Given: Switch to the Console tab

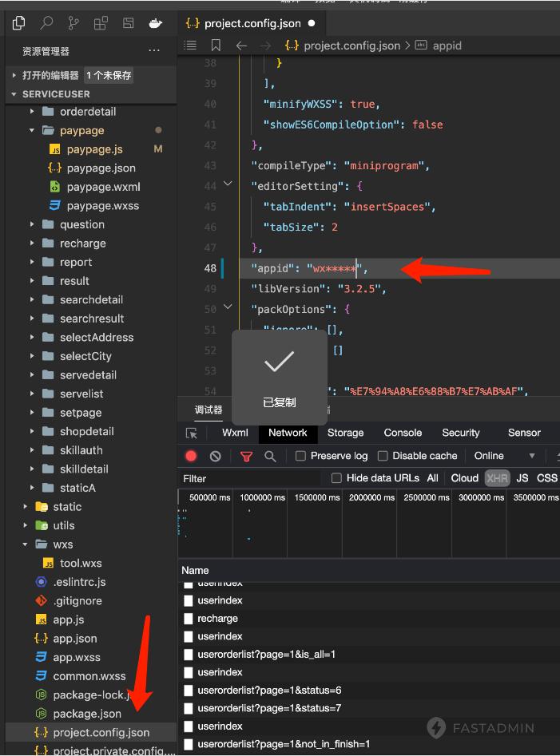Looking at the screenshot, I should click(403, 433).
